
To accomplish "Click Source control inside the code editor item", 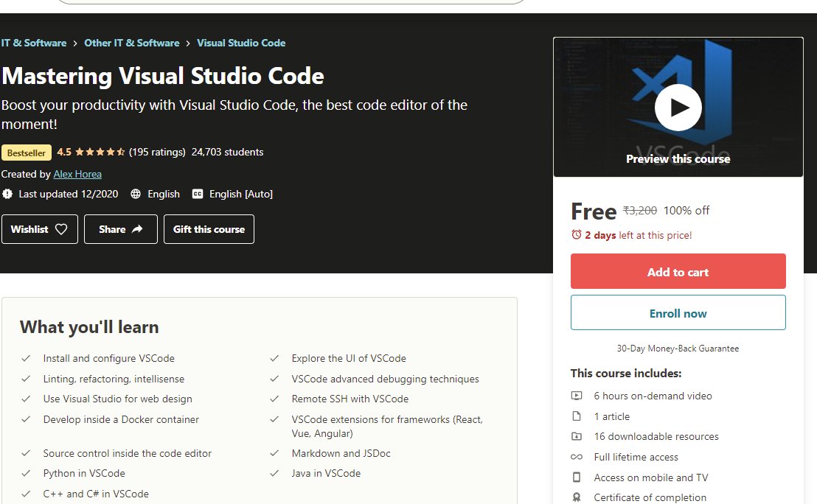I will pos(127,453).
